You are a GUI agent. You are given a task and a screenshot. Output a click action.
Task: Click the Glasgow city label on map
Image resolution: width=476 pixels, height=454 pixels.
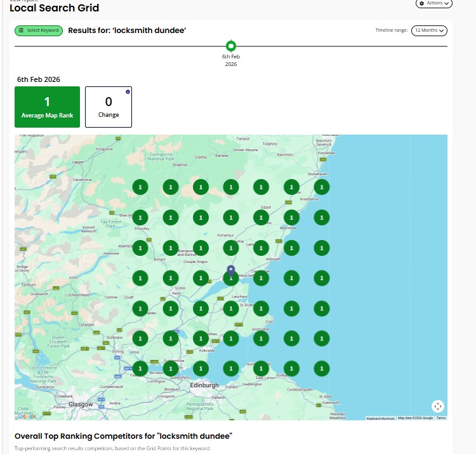point(81,404)
